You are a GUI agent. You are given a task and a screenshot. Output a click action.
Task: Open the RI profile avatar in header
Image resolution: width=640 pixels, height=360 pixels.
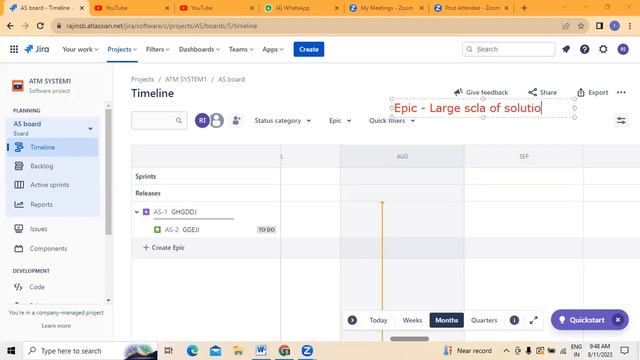(x=623, y=49)
